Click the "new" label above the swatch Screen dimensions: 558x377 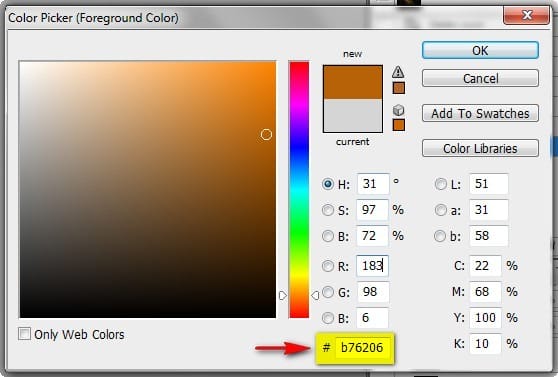click(353, 54)
